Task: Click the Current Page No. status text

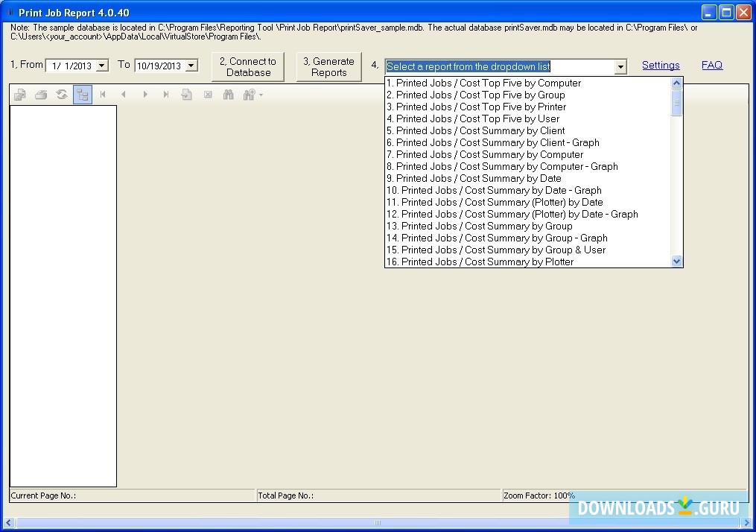Action: tap(43, 495)
